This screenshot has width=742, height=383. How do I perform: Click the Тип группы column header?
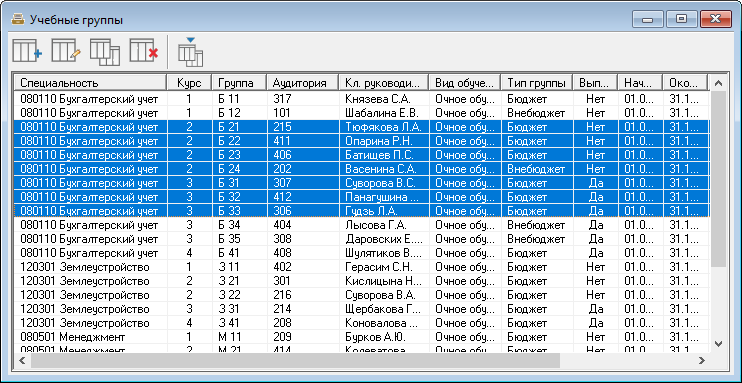[x=537, y=82]
